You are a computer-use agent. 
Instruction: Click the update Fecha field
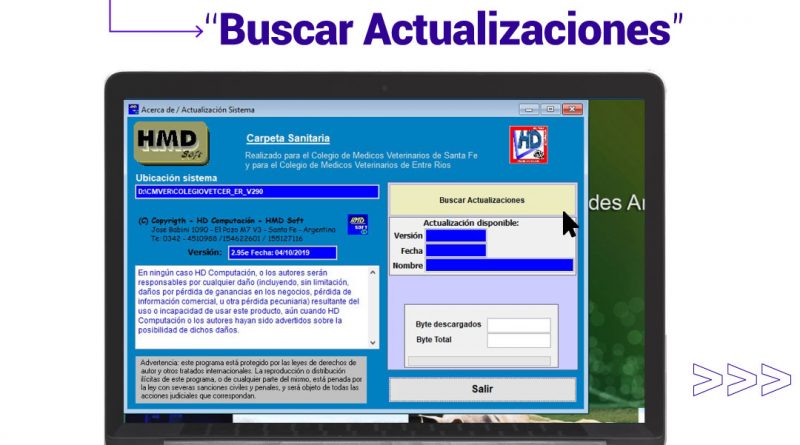click(456, 251)
